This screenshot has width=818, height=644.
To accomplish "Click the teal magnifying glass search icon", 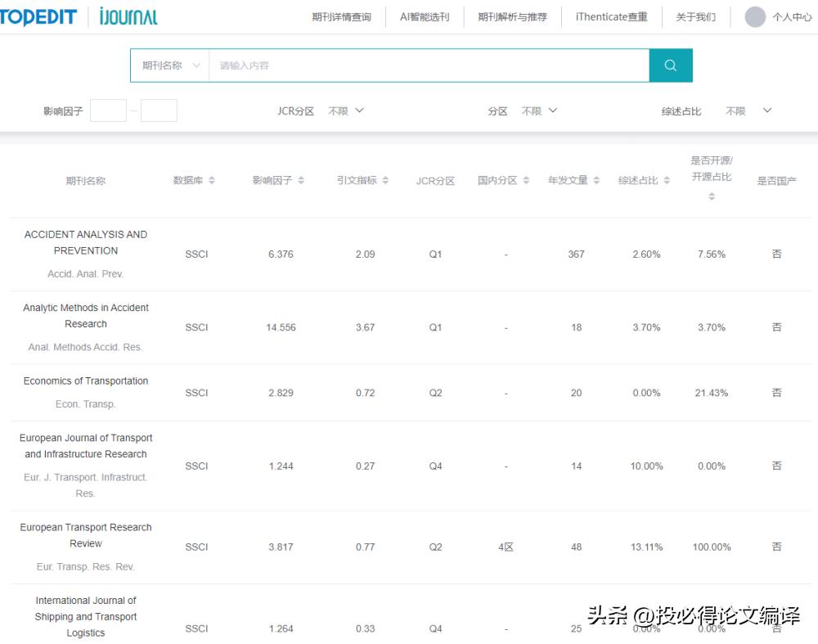I will point(671,64).
